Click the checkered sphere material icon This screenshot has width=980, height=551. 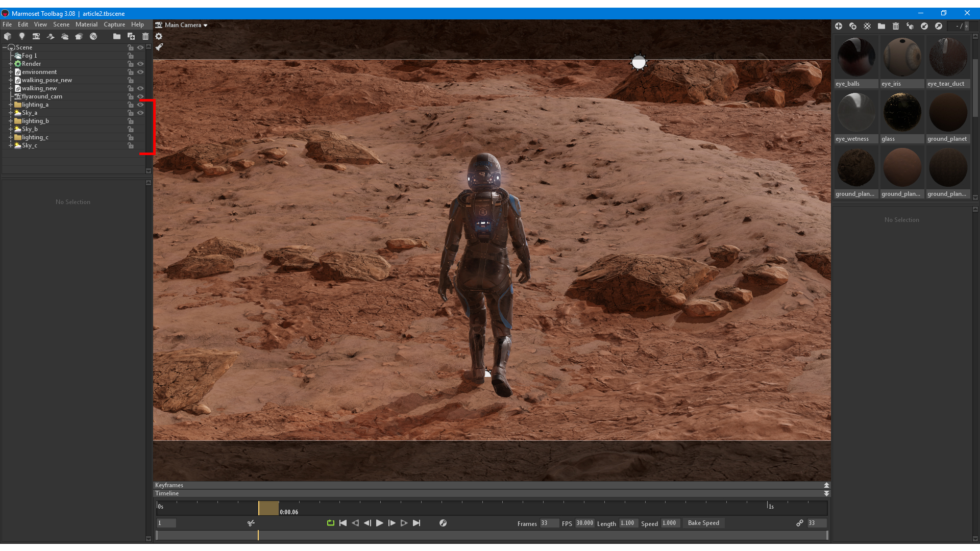pyautogui.click(x=867, y=26)
